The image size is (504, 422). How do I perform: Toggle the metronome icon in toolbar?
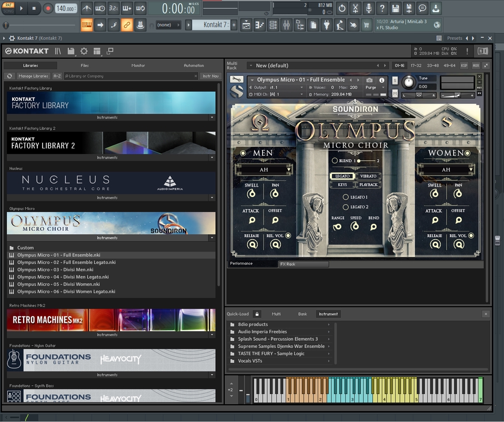tap(87, 8)
